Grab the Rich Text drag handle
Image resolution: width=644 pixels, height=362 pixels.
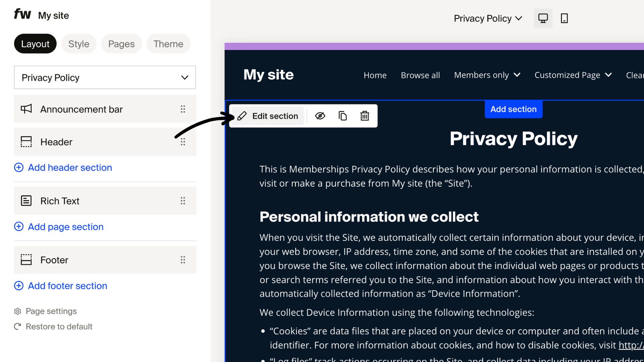[183, 201]
